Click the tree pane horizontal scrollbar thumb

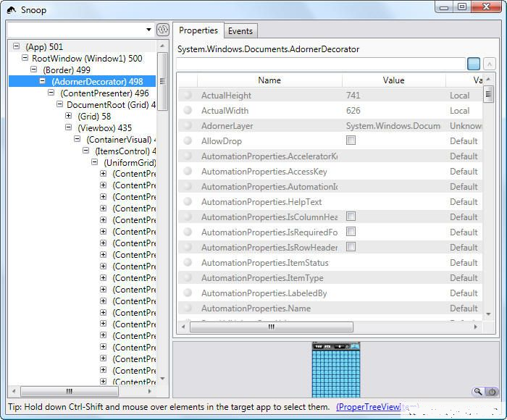click(x=70, y=391)
